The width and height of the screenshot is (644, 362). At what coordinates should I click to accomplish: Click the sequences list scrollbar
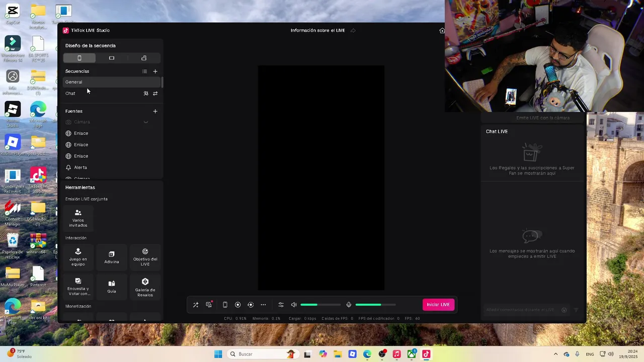pos(162,82)
